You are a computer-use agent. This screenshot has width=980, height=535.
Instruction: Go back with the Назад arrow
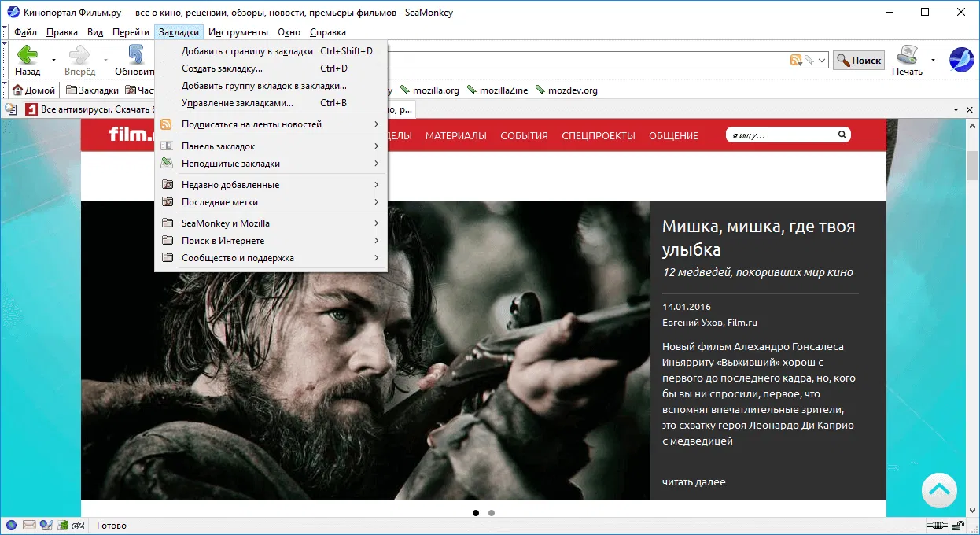pyautogui.click(x=28, y=60)
